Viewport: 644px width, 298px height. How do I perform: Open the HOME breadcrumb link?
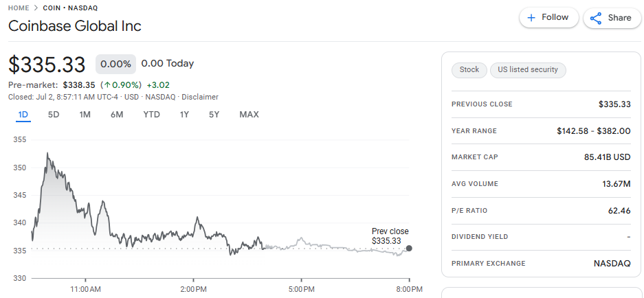pyautogui.click(x=19, y=8)
